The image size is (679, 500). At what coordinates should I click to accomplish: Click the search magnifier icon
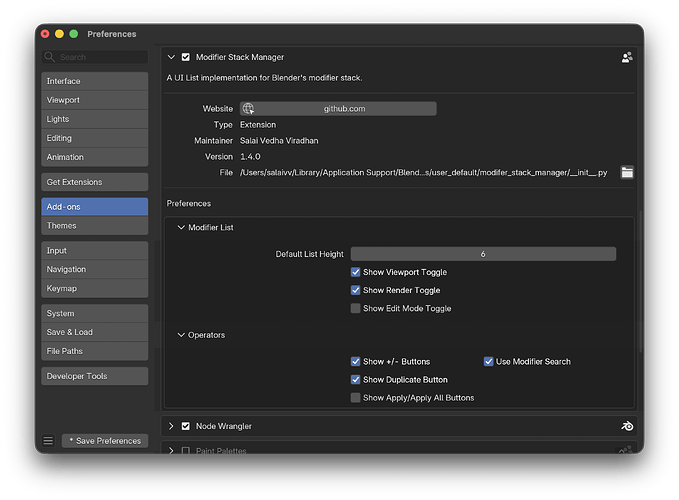click(x=49, y=57)
